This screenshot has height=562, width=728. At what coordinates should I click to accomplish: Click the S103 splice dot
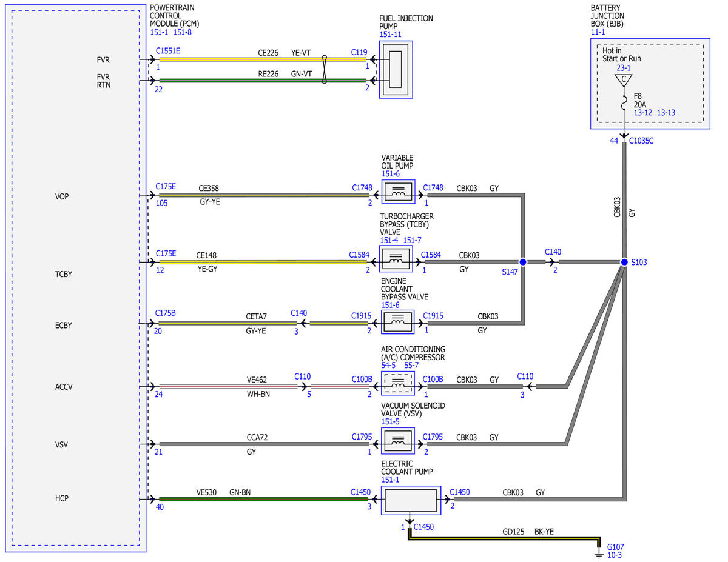(x=624, y=262)
